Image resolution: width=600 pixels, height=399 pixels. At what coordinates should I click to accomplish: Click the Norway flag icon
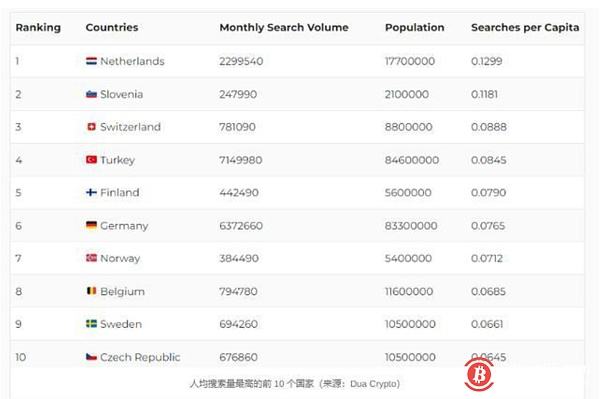click(x=91, y=258)
